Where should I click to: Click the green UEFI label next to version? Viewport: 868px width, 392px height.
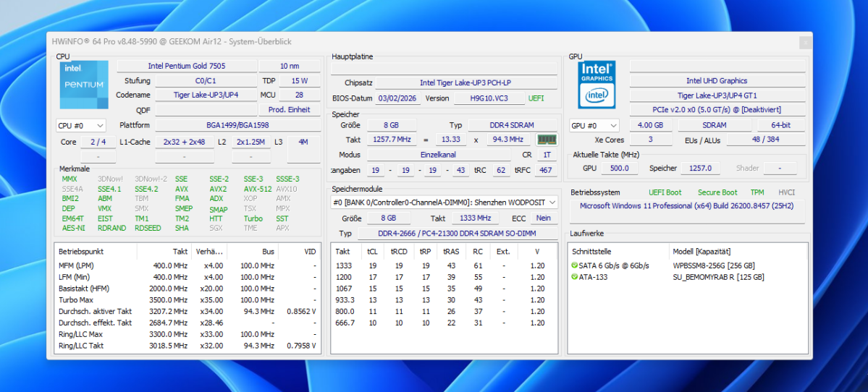(x=536, y=98)
